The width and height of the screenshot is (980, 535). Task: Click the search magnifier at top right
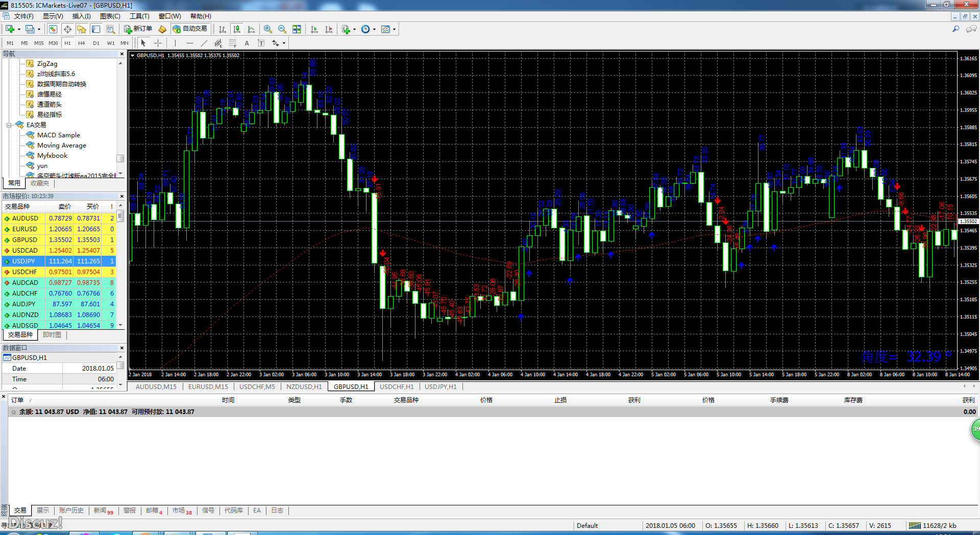955,29
